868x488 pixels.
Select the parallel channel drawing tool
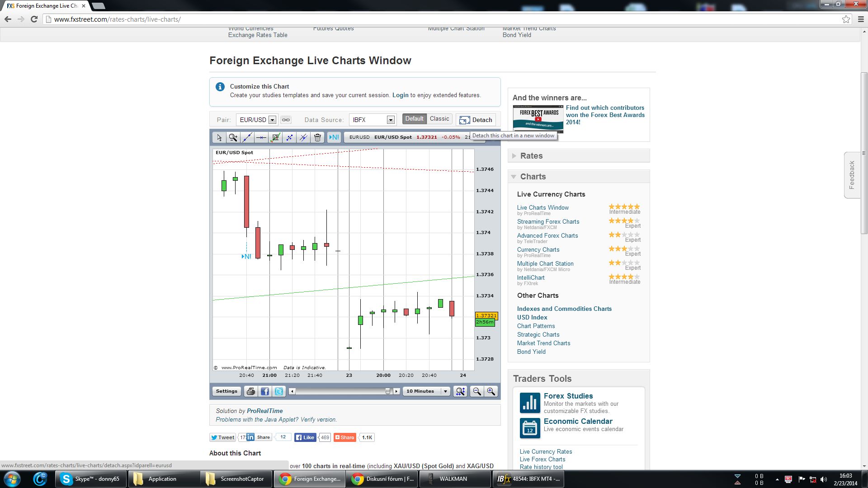click(x=303, y=137)
